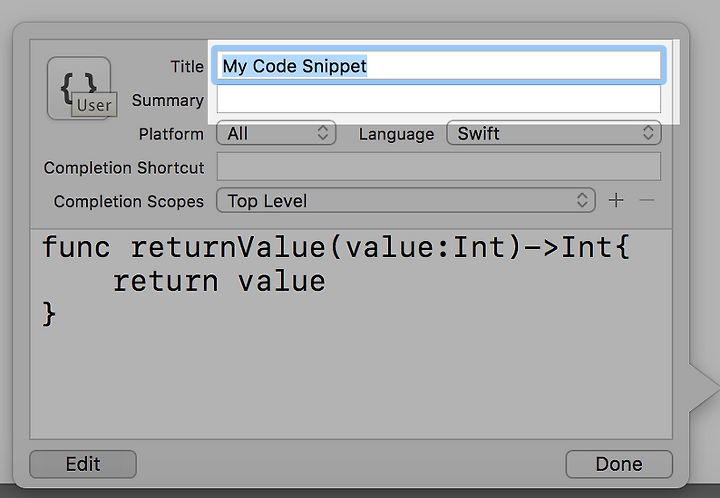The width and height of the screenshot is (720, 498).
Task: Click the func returnValue declaration line
Action: click(336, 248)
